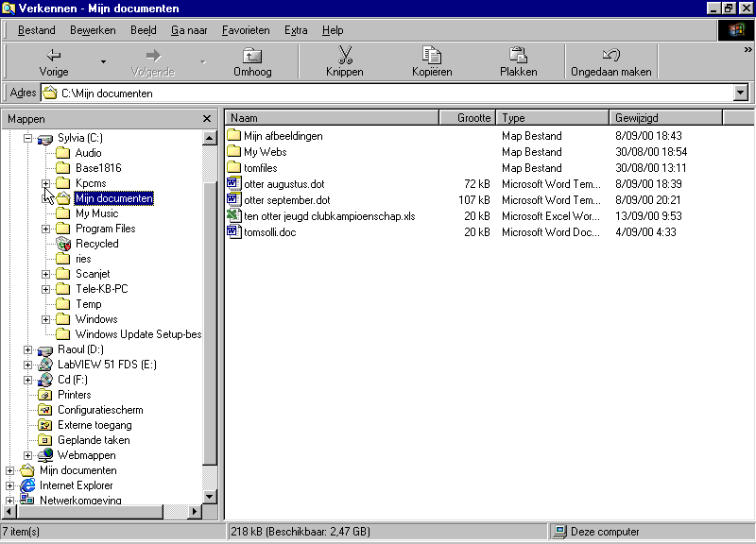Select the Word document tomsolli.doc
The height and width of the screenshot is (544, 756).
click(x=269, y=232)
